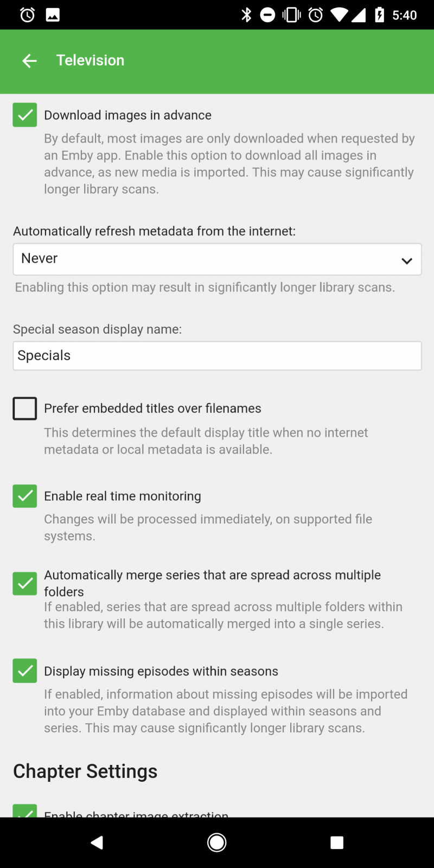Tap the do-not-disturb status icon
The height and width of the screenshot is (868, 434).
267,15
